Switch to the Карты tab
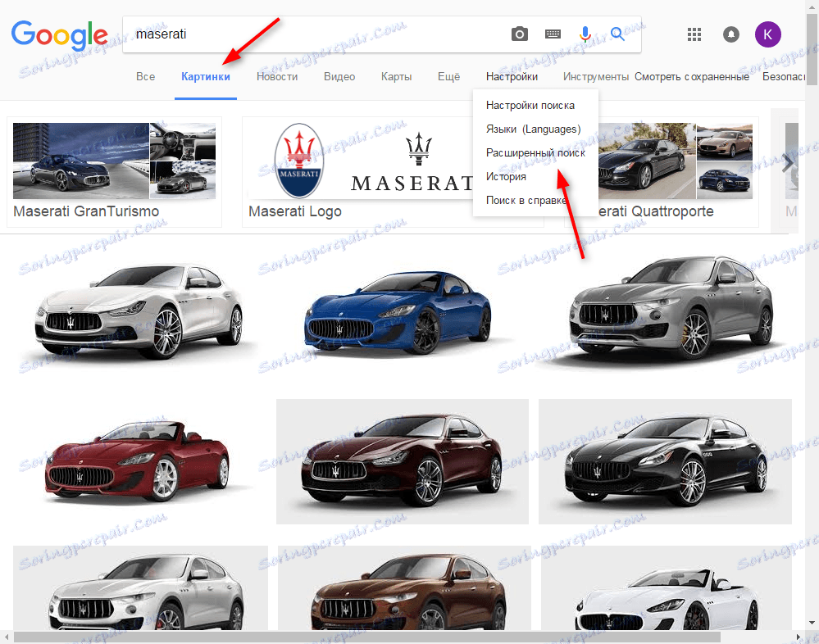Image resolution: width=819 pixels, height=644 pixels. 397,77
